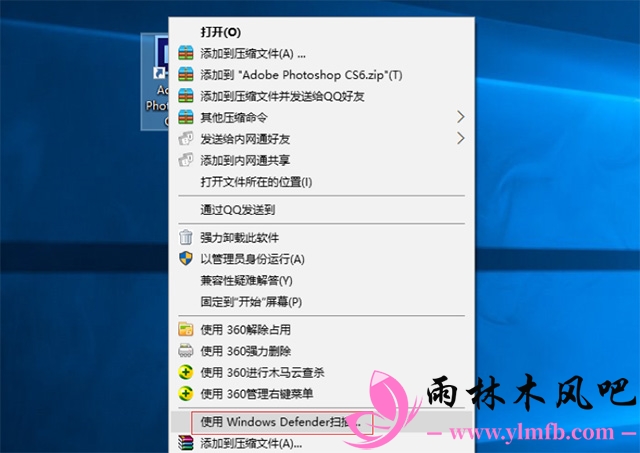Viewport: 640px width, 453px height.
Task: Click archive icon beside "Adobe Photoshop CS6.zip"(T)
Action: pos(186,75)
